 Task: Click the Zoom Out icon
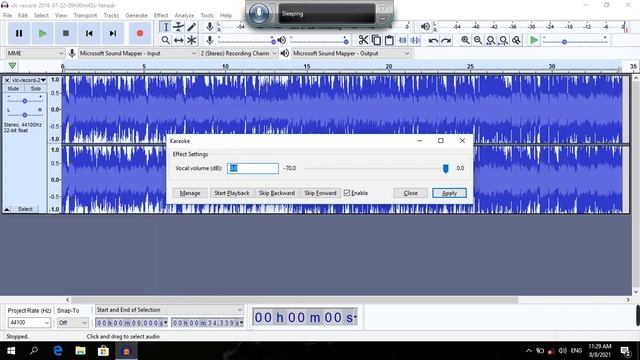478,40
